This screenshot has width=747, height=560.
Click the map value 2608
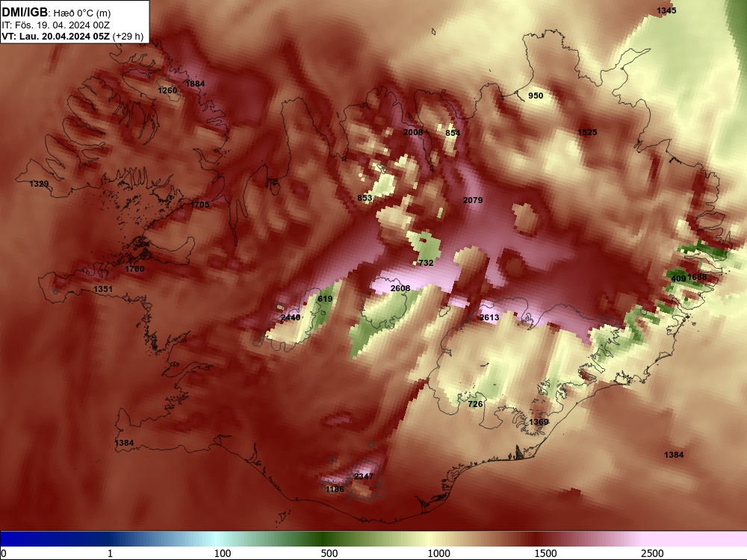[400, 288]
